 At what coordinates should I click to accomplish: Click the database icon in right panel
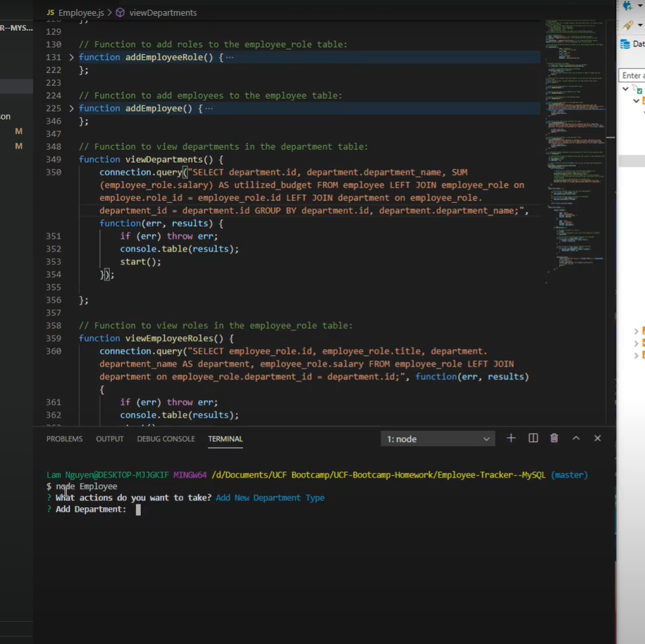click(x=625, y=44)
